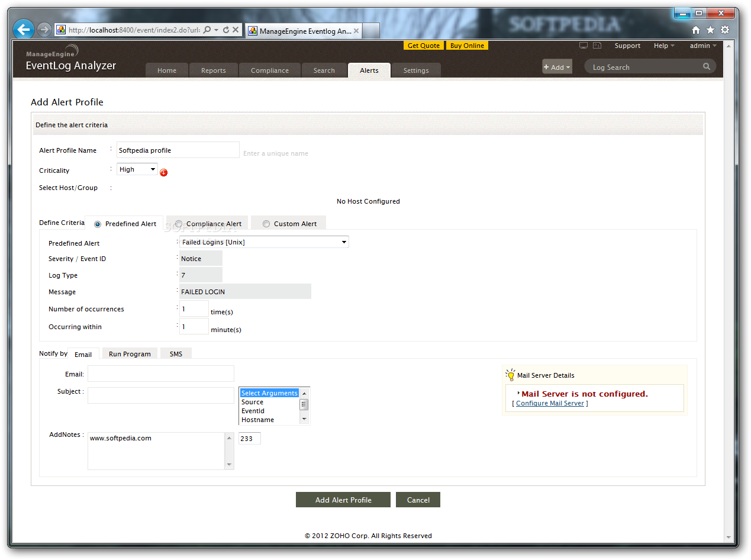Select the Compliance Alert radio button

(x=178, y=224)
